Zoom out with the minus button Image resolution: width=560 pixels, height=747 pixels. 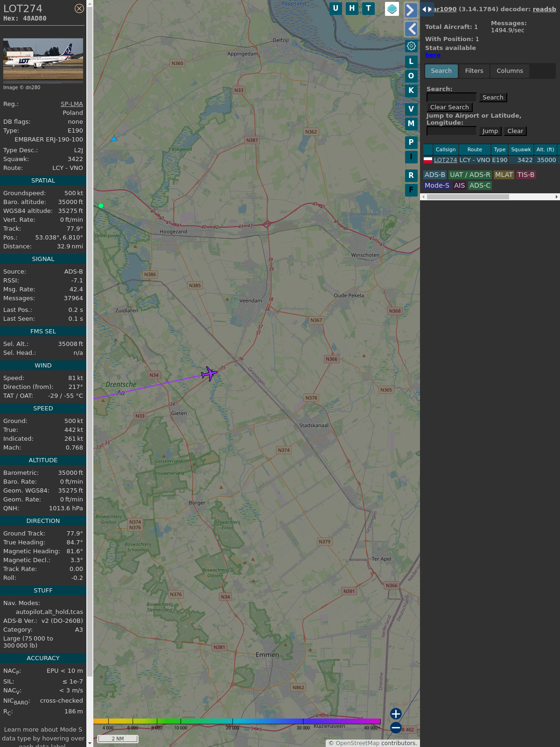pyautogui.click(x=396, y=728)
